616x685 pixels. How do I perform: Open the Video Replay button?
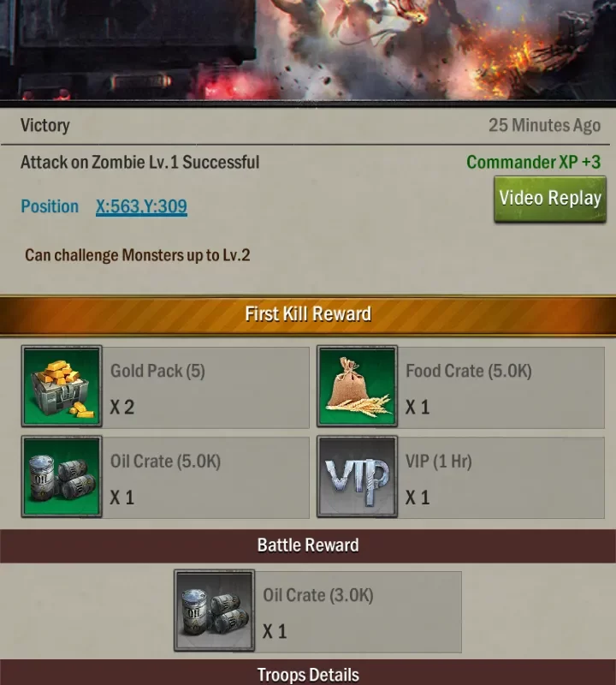pyautogui.click(x=550, y=199)
